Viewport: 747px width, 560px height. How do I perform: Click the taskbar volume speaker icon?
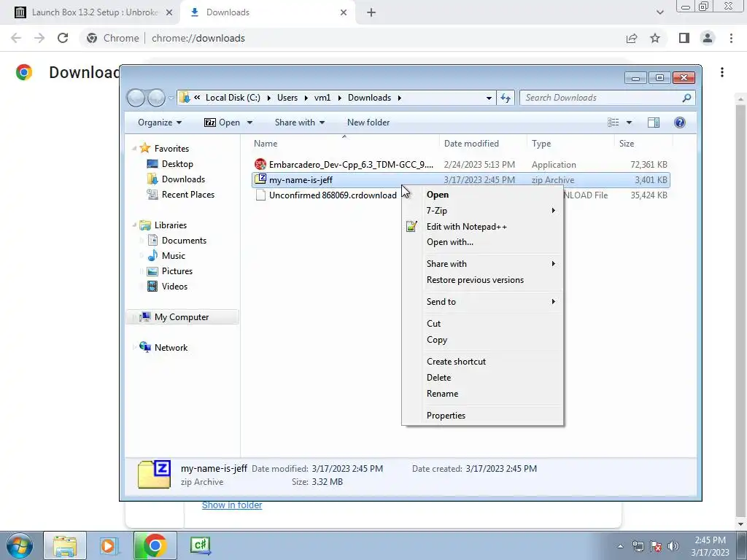pyautogui.click(x=673, y=545)
